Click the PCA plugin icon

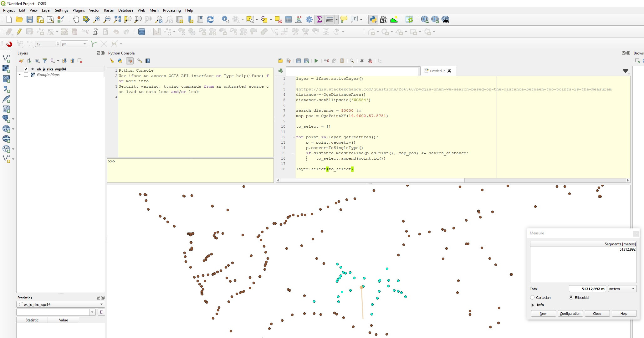384,19
